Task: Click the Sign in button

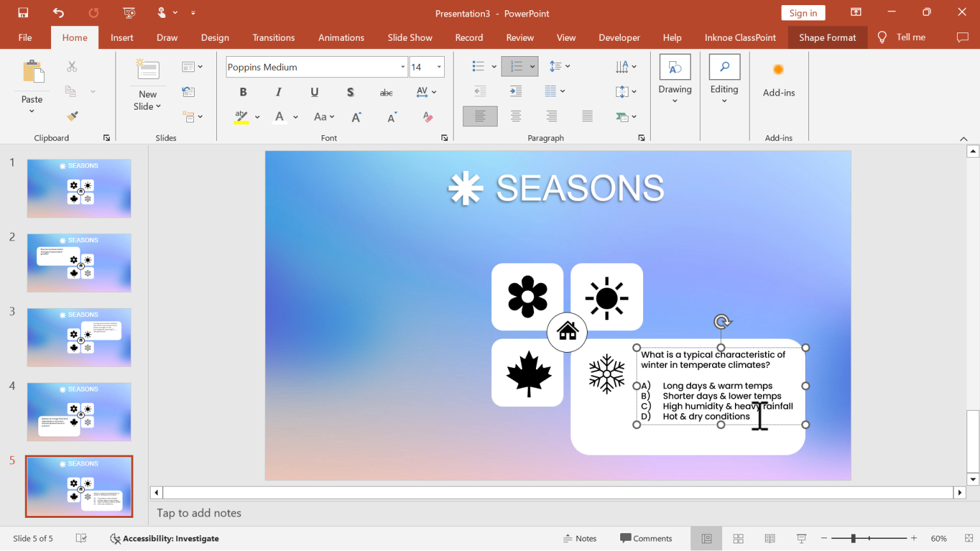Action: coord(803,12)
